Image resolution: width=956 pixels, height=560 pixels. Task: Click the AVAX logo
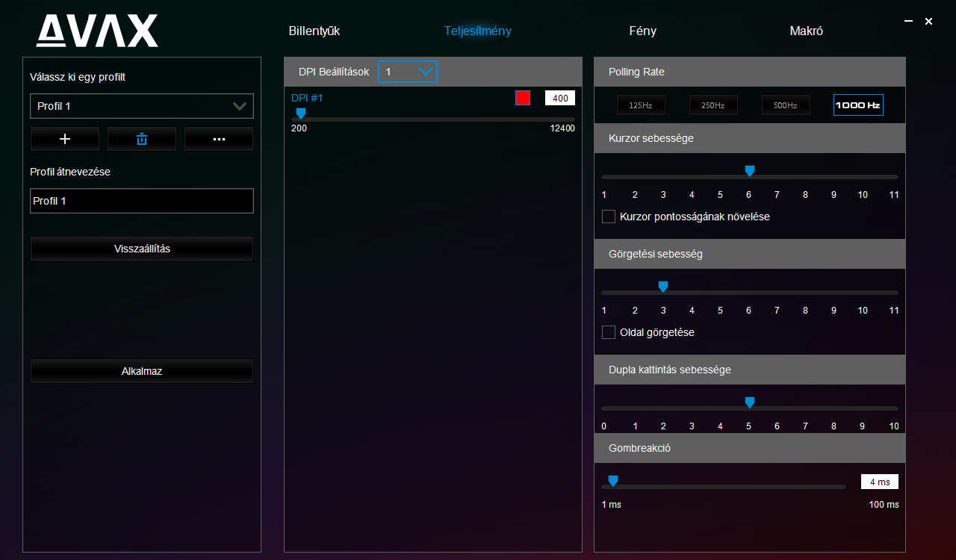[97, 31]
